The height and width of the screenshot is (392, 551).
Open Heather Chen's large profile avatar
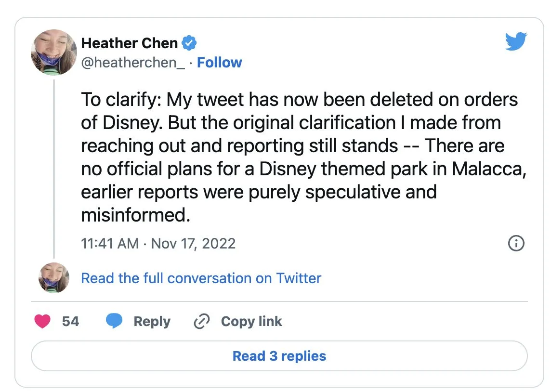tap(53, 52)
